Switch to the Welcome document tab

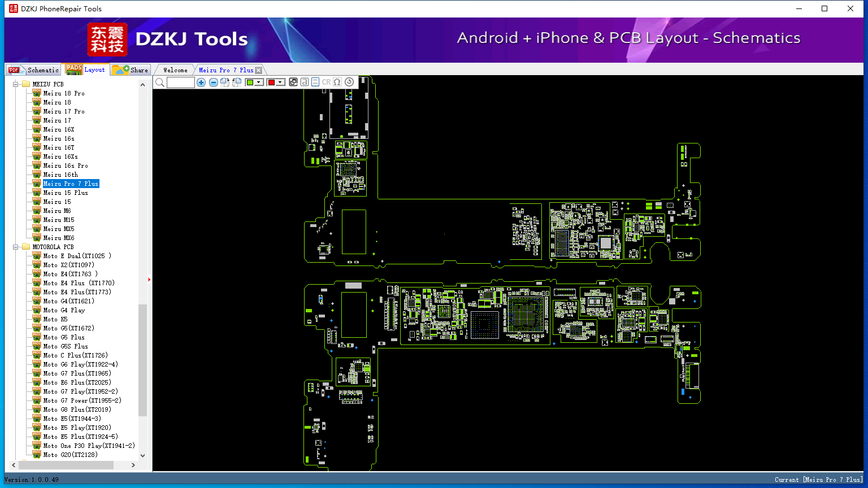click(x=175, y=70)
